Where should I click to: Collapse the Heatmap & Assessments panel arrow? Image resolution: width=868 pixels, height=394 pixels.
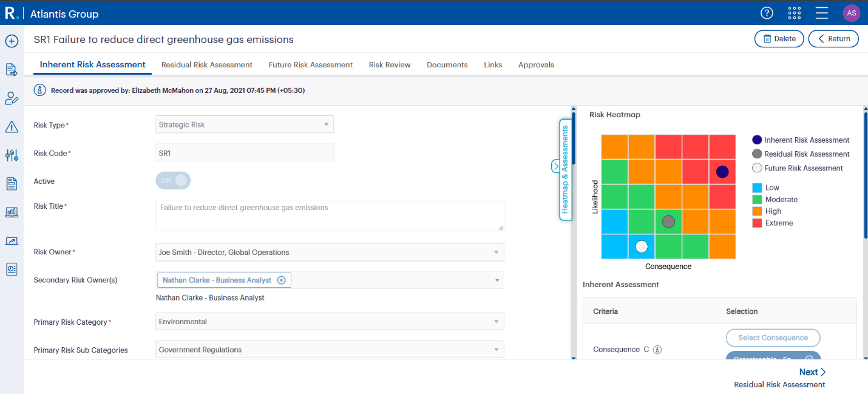tap(555, 166)
